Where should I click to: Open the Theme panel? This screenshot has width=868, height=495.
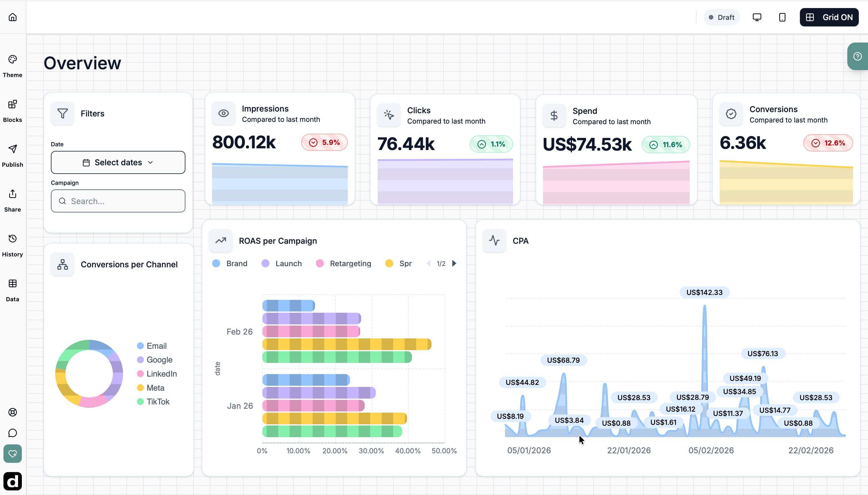pyautogui.click(x=13, y=66)
